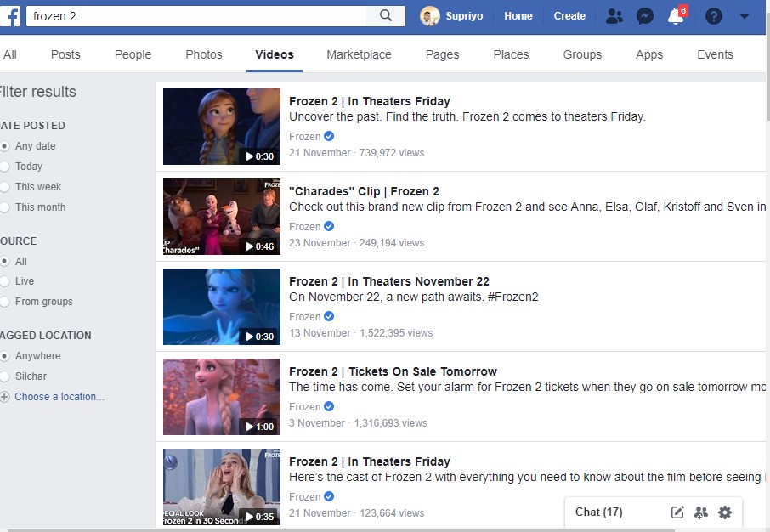Select This week date filter
The height and width of the screenshot is (532, 770).
pyautogui.click(x=4, y=187)
